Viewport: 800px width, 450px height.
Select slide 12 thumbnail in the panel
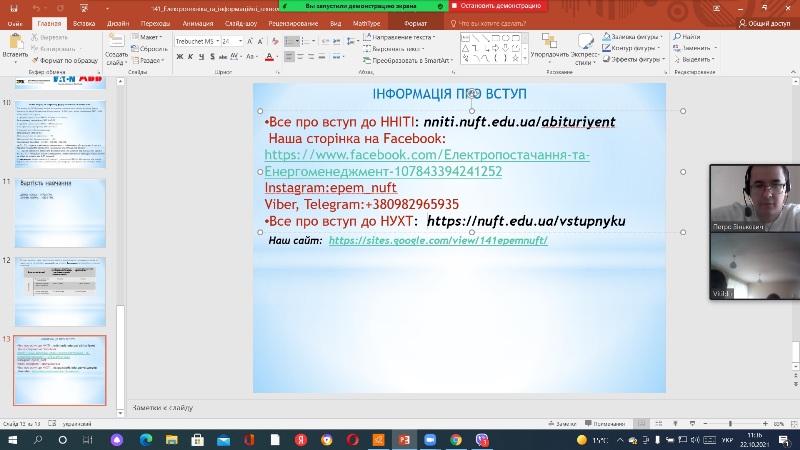60,292
